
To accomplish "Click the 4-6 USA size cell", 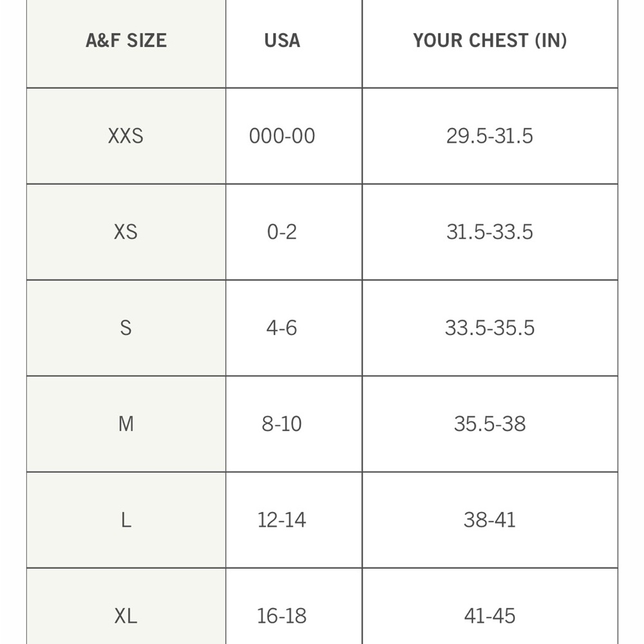I will [282, 328].
